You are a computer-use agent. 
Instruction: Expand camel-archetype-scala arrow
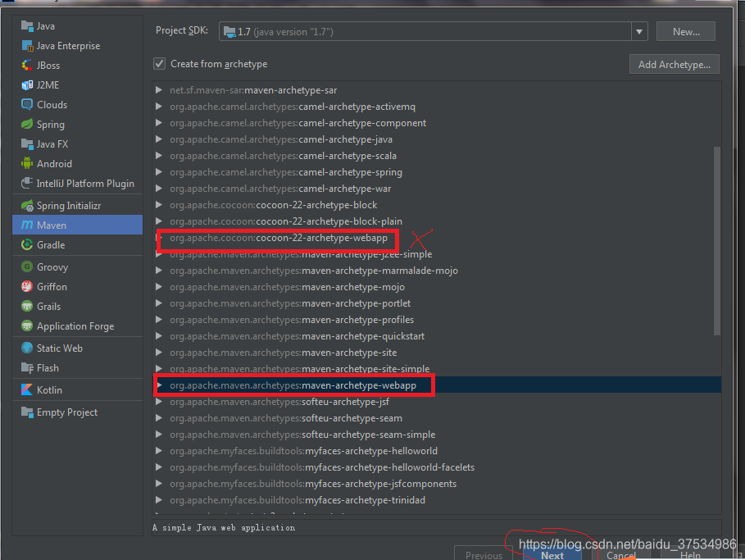159,156
